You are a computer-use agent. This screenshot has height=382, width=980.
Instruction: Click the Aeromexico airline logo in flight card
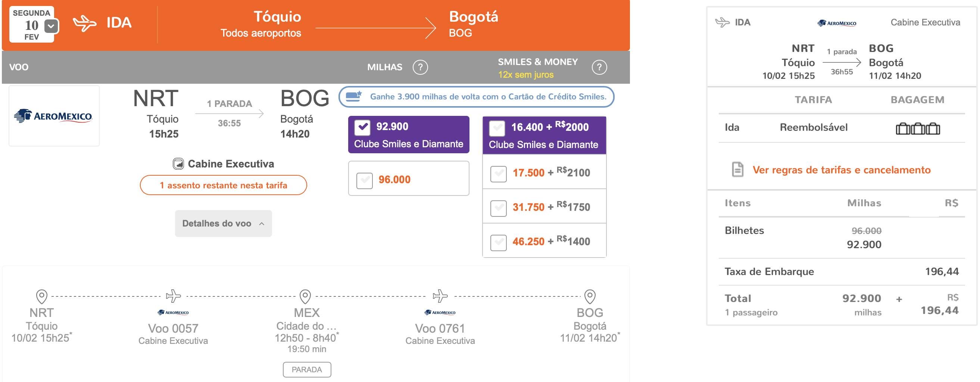pyautogui.click(x=54, y=116)
